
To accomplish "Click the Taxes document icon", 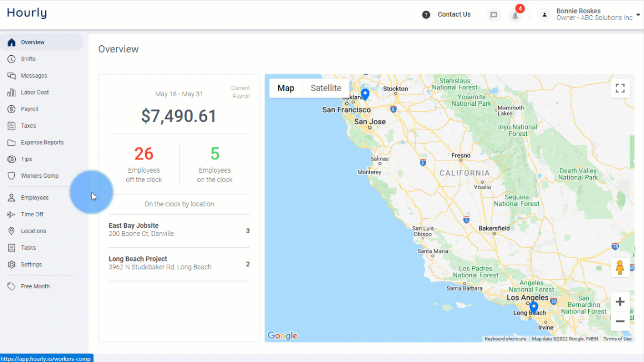I will (12, 126).
